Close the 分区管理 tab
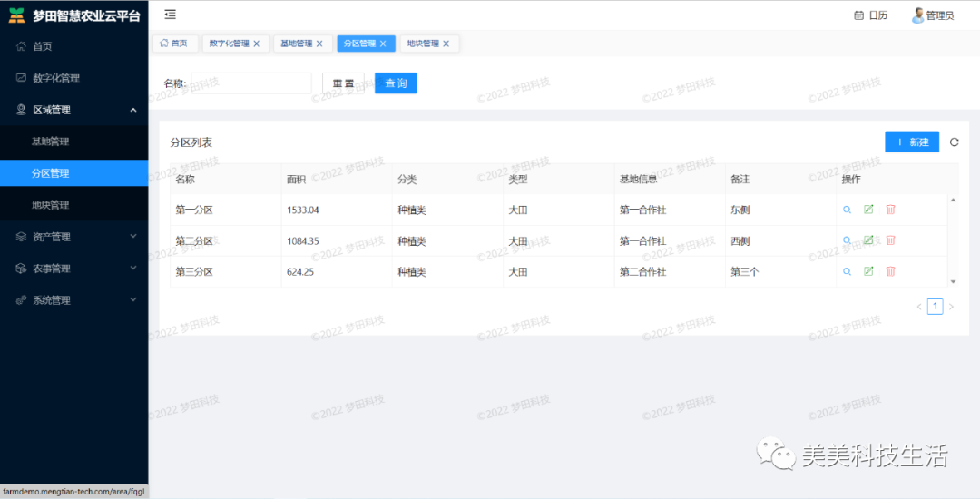980x499 pixels. [383, 44]
